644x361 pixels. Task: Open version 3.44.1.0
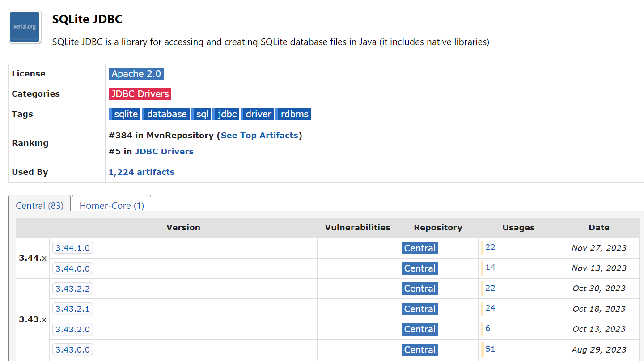point(73,248)
